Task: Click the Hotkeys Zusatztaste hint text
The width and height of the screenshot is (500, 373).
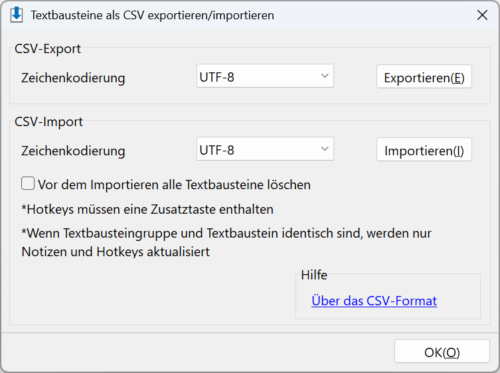Action: click(147, 210)
